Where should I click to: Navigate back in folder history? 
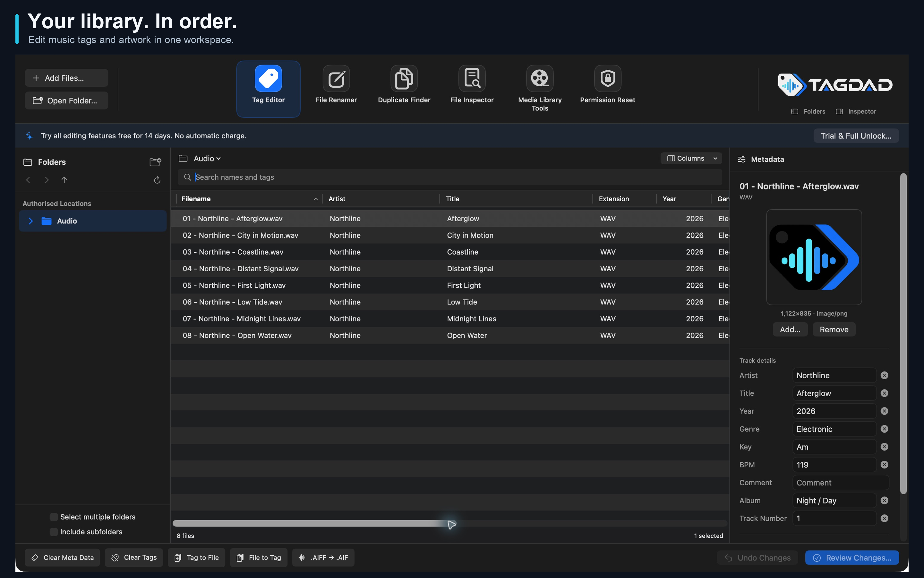coord(28,180)
